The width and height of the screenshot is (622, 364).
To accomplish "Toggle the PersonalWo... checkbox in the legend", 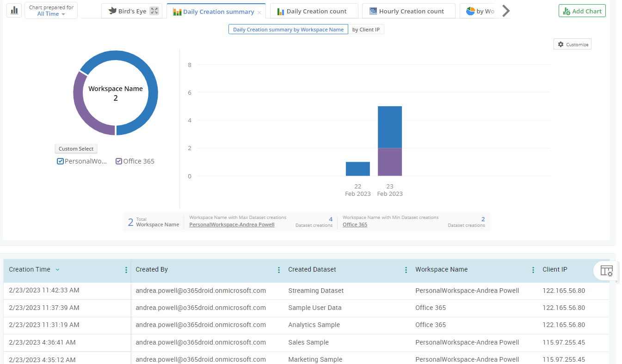I will [60, 161].
